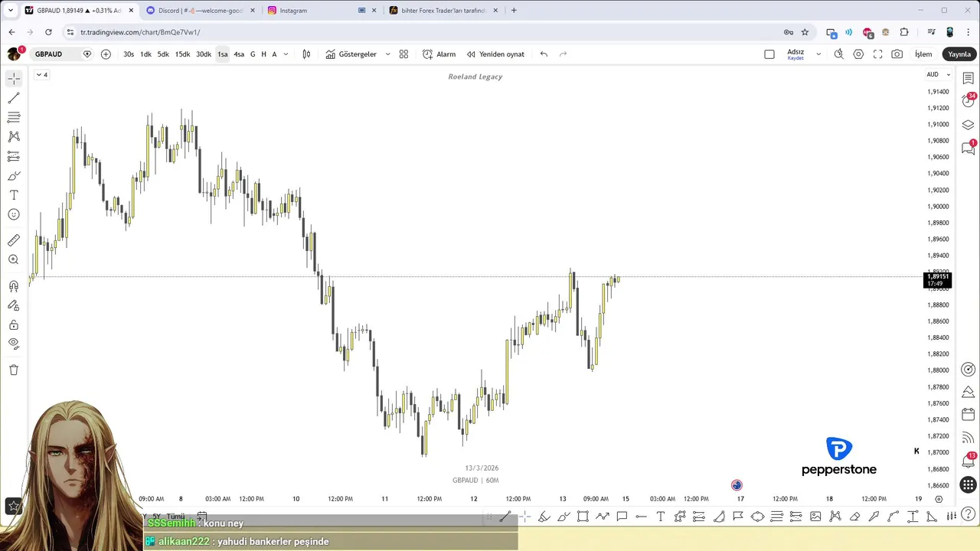
Task: Open the AUD currency dropdown
Action: 939,74
